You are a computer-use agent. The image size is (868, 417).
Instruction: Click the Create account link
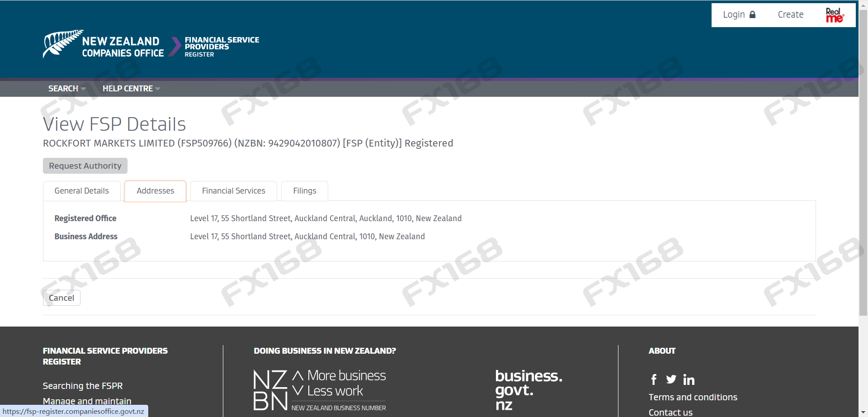click(x=791, y=14)
